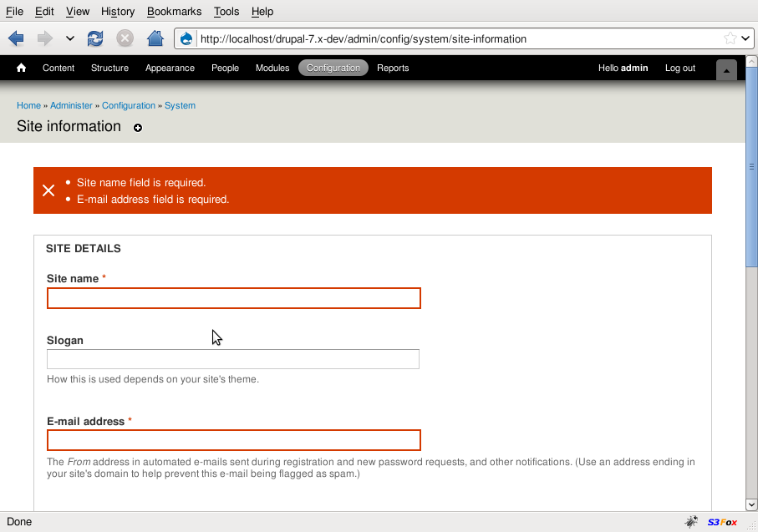Click Home breadcrumb link

pyautogui.click(x=28, y=105)
